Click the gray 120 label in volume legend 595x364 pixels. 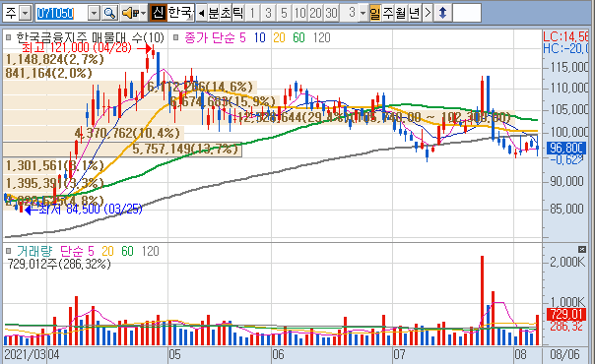pyautogui.click(x=151, y=251)
